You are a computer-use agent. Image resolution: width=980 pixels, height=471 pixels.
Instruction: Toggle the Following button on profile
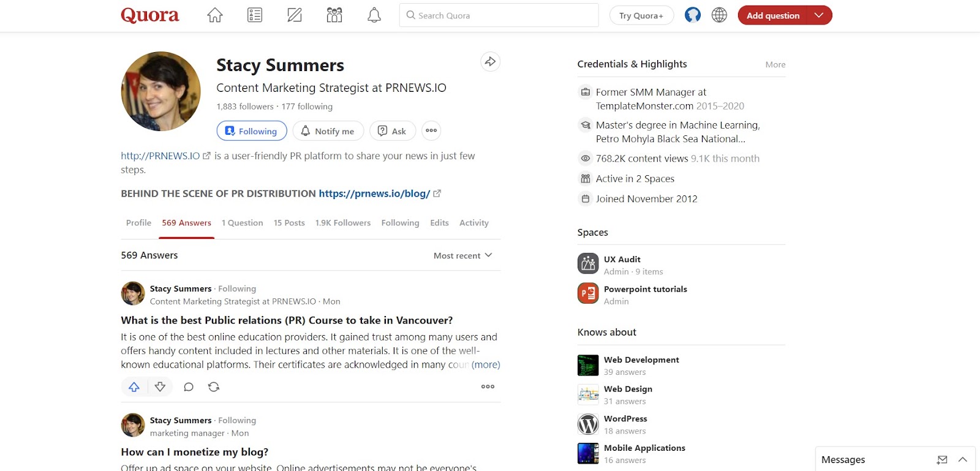tap(251, 131)
